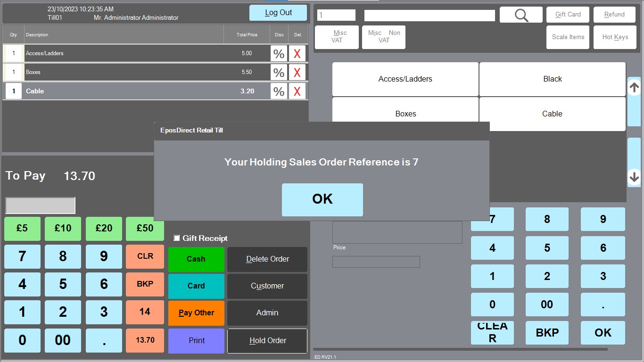The height and width of the screenshot is (362, 644).
Task: Pay by Card
Action: 196,286
